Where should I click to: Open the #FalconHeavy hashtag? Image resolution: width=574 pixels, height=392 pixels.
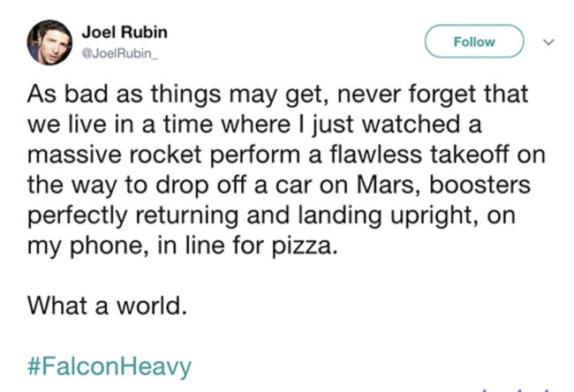tap(110, 366)
